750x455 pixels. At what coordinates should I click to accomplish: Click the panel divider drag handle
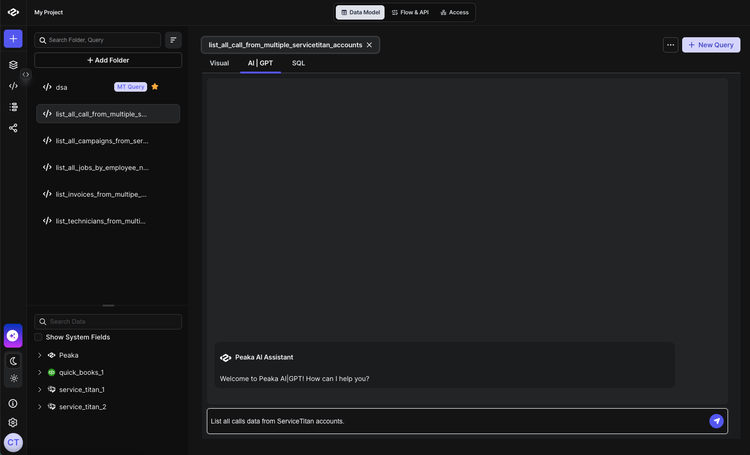coord(109,305)
